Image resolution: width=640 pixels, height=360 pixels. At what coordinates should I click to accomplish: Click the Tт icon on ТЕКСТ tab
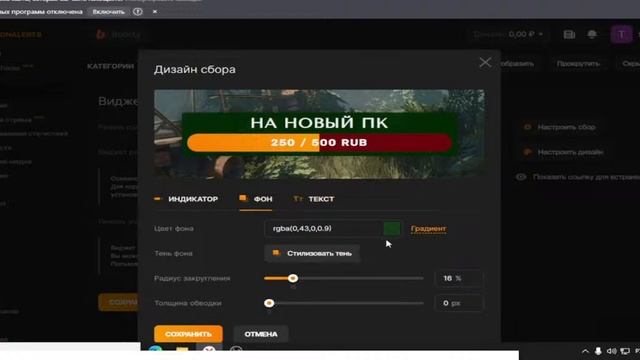coord(298,199)
